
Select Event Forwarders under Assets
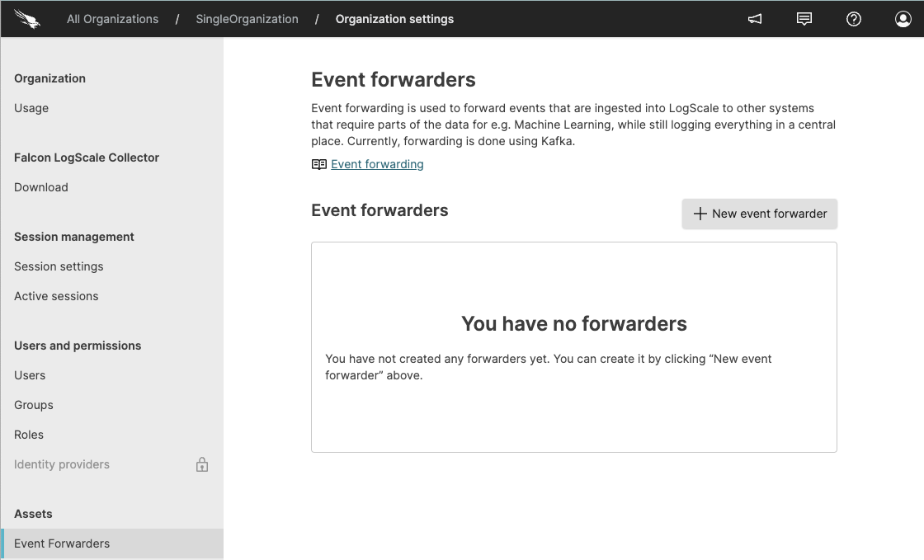point(62,544)
